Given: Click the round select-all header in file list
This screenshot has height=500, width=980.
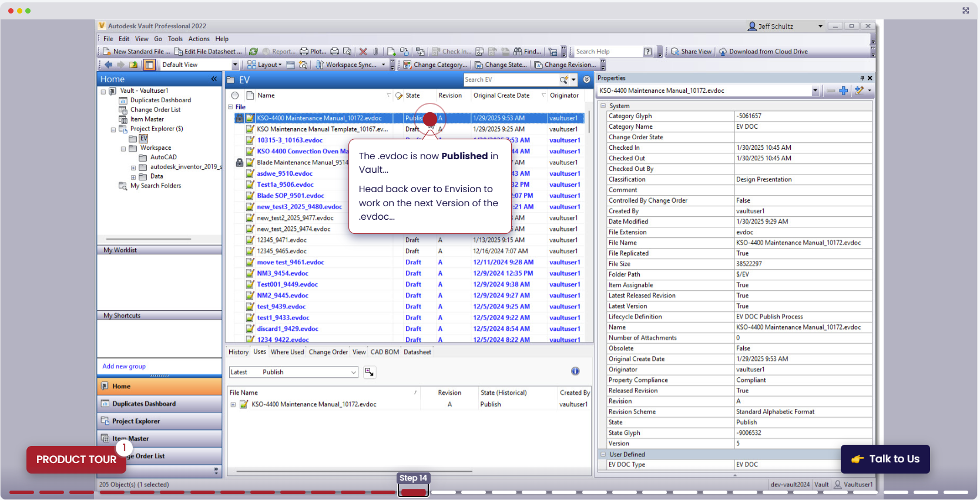Looking at the screenshot, I should click(x=235, y=96).
